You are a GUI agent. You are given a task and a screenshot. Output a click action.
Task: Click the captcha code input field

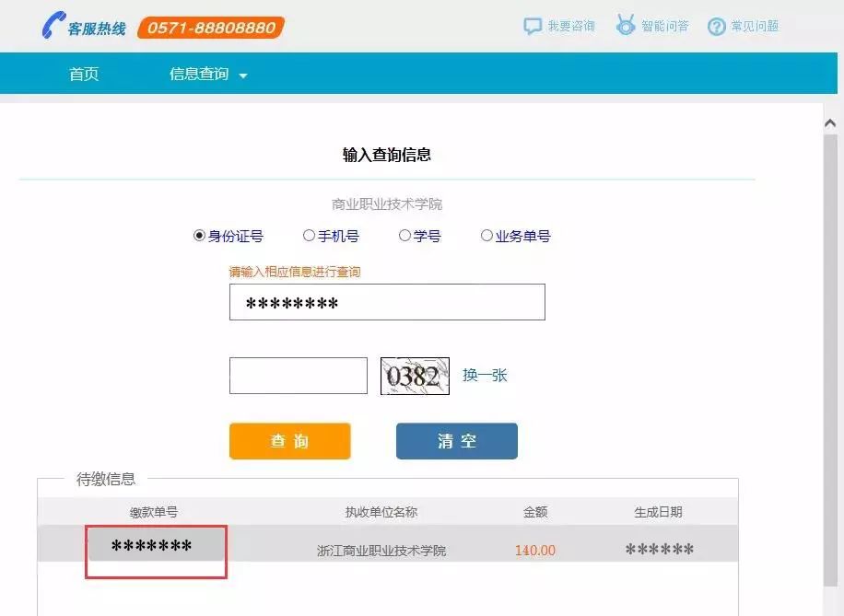point(298,376)
